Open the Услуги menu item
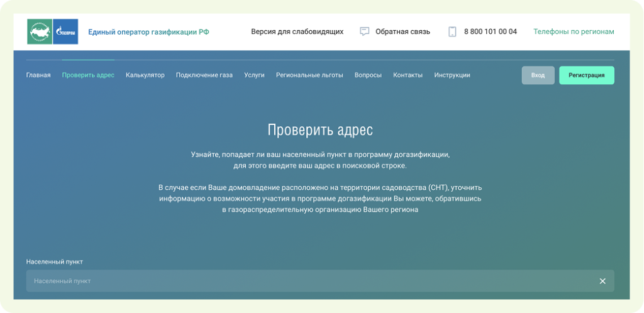 [x=254, y=75]
